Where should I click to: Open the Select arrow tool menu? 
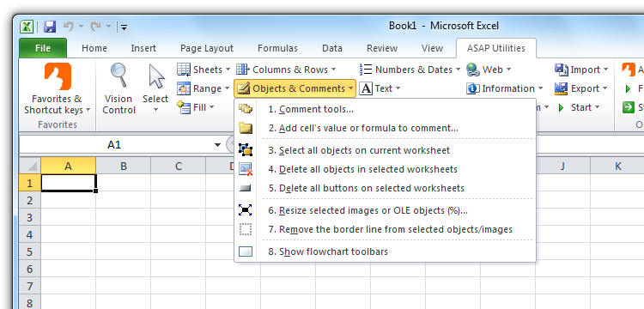[155, 88]
